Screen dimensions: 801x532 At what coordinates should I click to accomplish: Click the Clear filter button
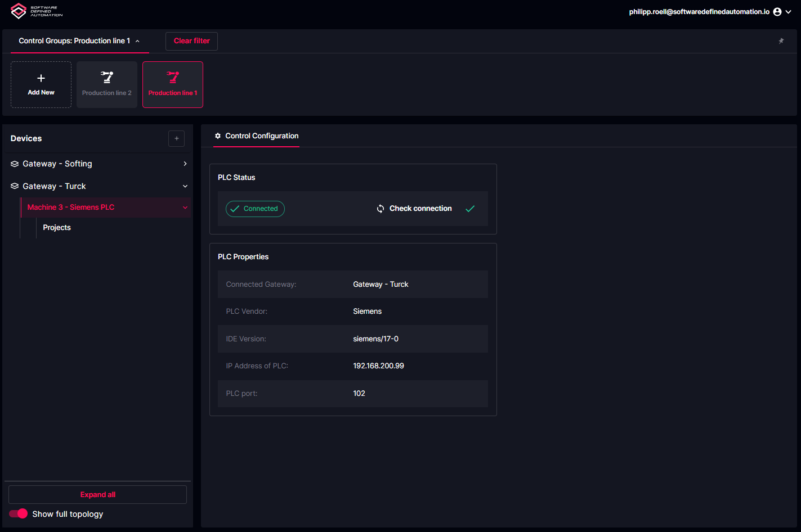tap(191, 41)
